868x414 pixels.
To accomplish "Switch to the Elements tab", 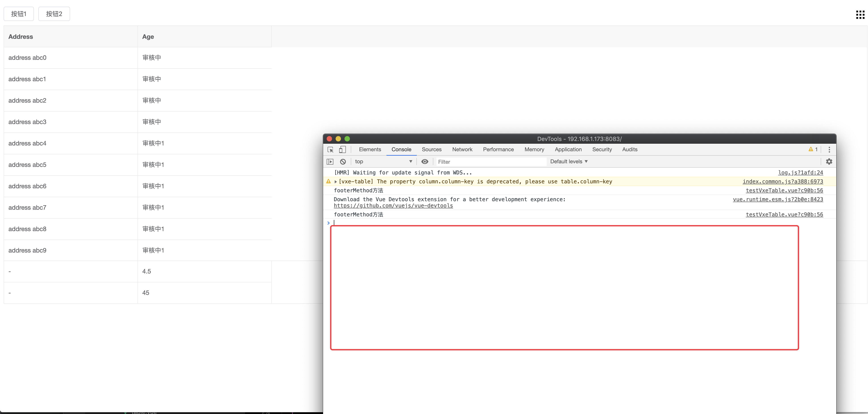I will 370,150.
